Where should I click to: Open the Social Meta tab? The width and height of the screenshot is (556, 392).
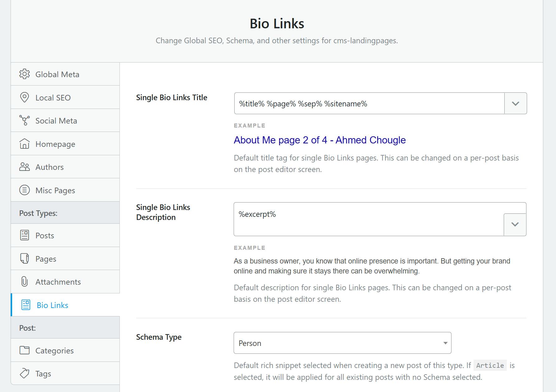[x=65, y=120]
